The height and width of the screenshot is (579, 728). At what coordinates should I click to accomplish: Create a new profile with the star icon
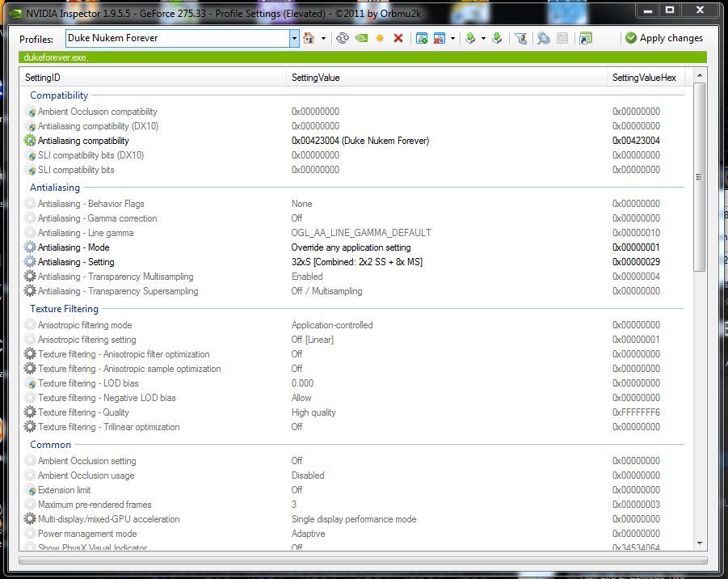[380, 38]
